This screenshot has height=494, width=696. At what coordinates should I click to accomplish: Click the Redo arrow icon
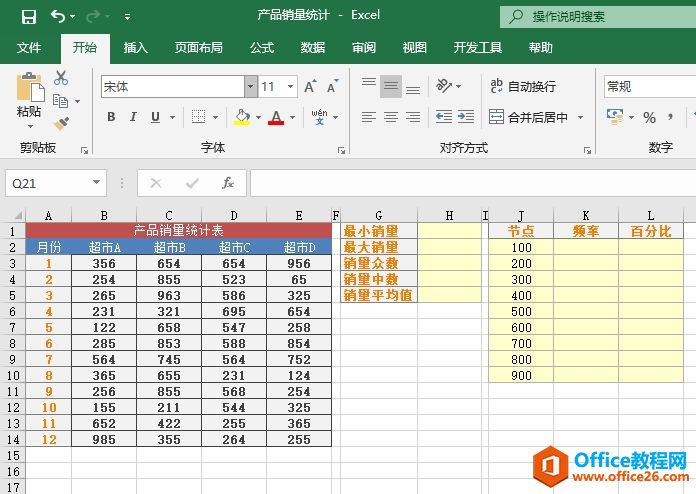click(x=93, y=16)
